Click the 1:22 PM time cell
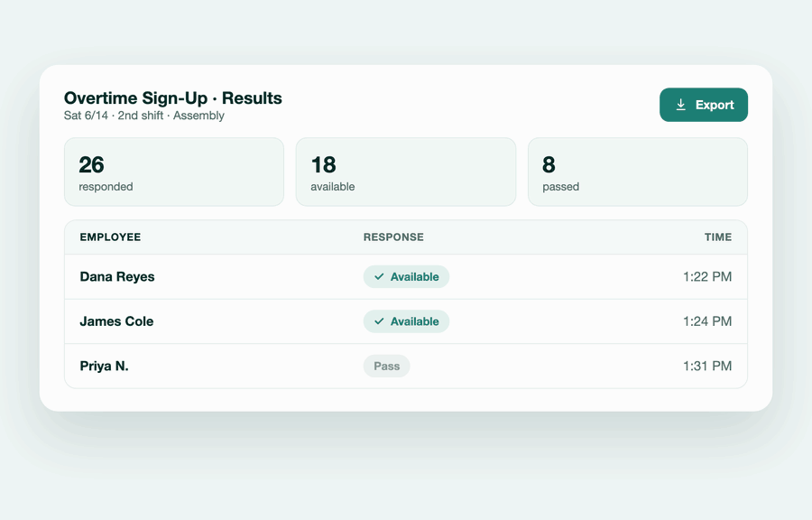Viewport: 812px width, 520px height. (706, 276)
